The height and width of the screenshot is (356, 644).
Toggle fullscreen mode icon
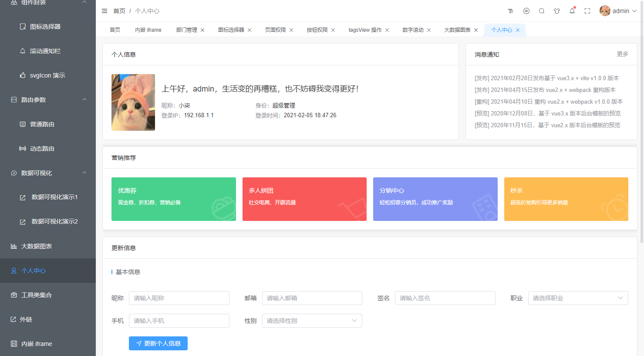pyautogui.click(x=587, y=11)
